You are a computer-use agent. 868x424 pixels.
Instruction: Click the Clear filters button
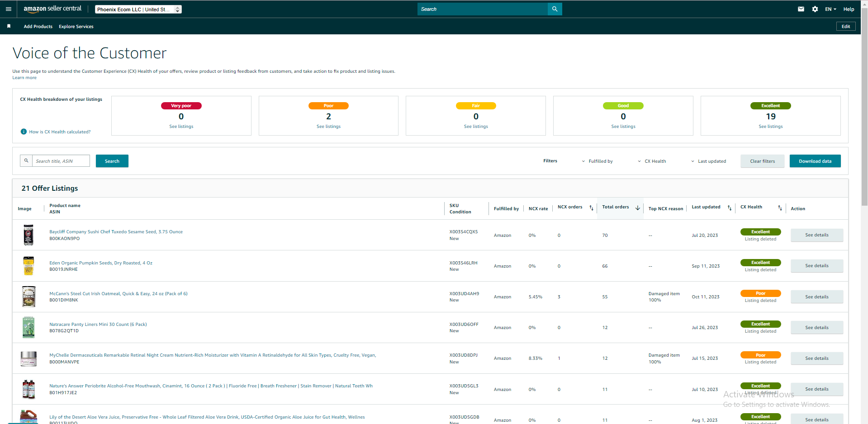tap(763, 161)
